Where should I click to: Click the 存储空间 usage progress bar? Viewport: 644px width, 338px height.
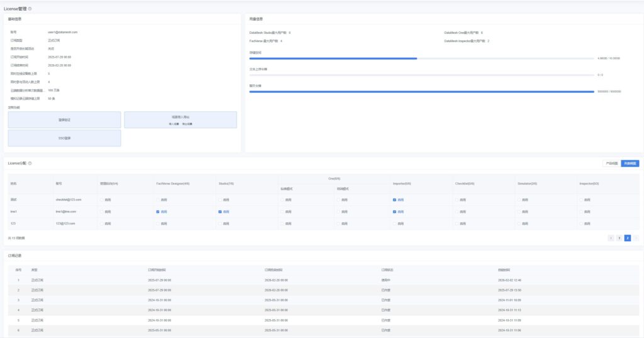point(421,58)
